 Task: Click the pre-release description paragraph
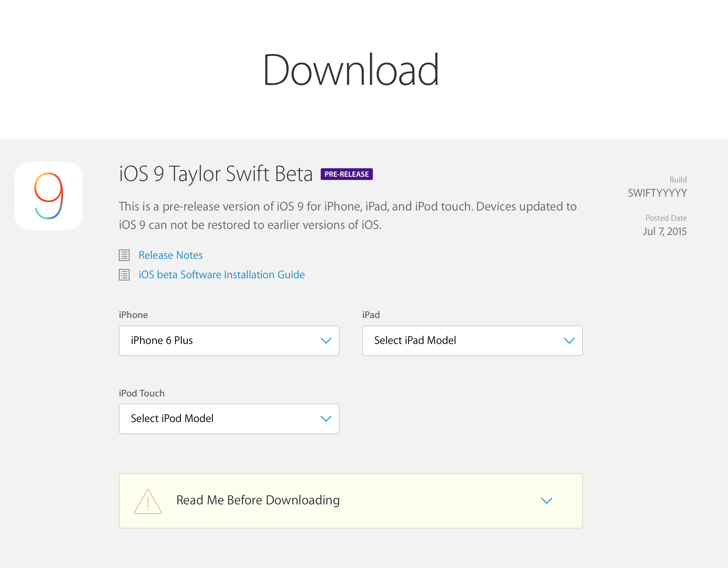tap(348, 216)
